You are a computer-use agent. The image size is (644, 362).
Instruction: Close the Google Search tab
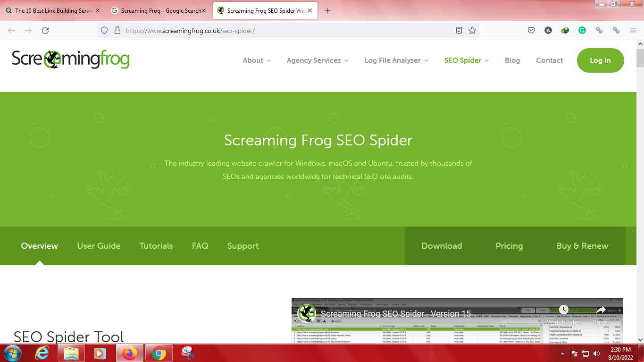pos(204,10)
